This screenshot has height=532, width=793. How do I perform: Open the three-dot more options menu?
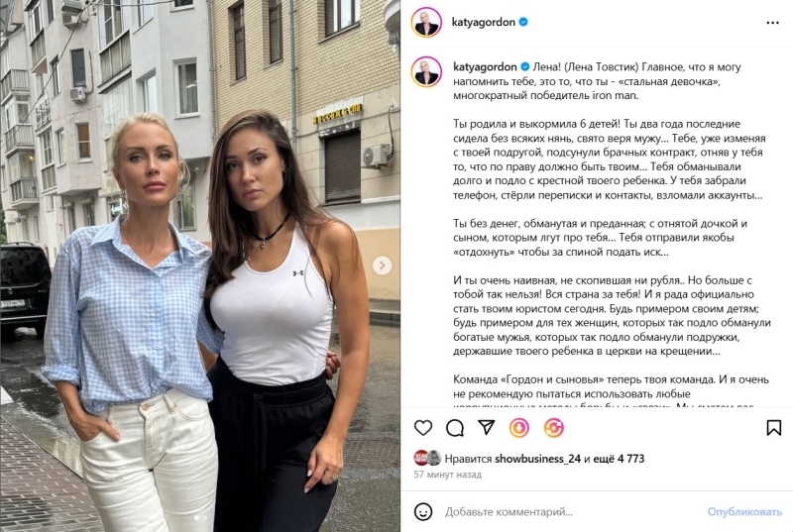772,23
